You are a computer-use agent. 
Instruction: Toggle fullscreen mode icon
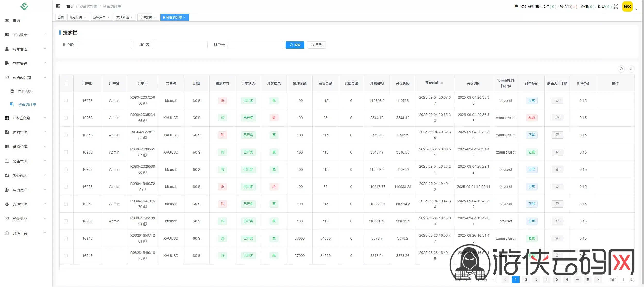point(616,6)
